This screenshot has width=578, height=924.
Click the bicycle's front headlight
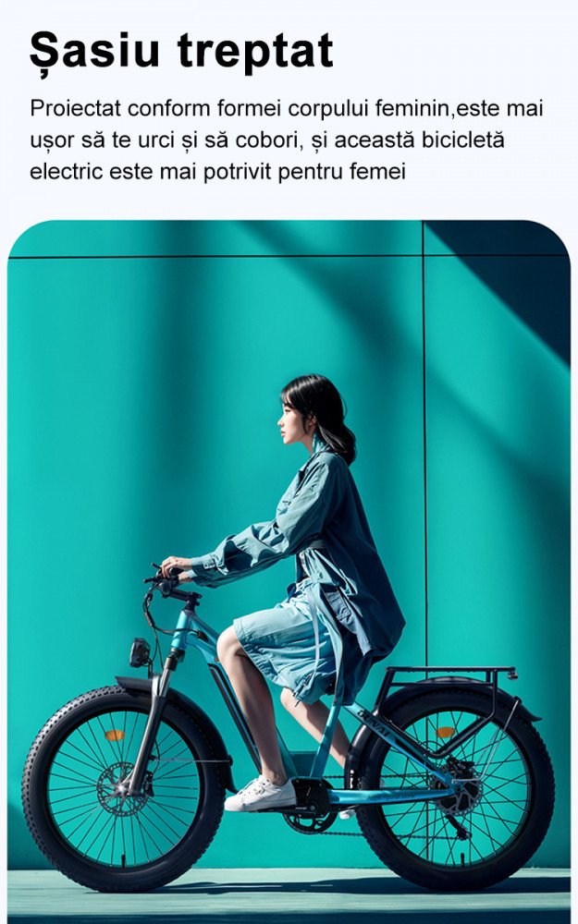(140, 652)
